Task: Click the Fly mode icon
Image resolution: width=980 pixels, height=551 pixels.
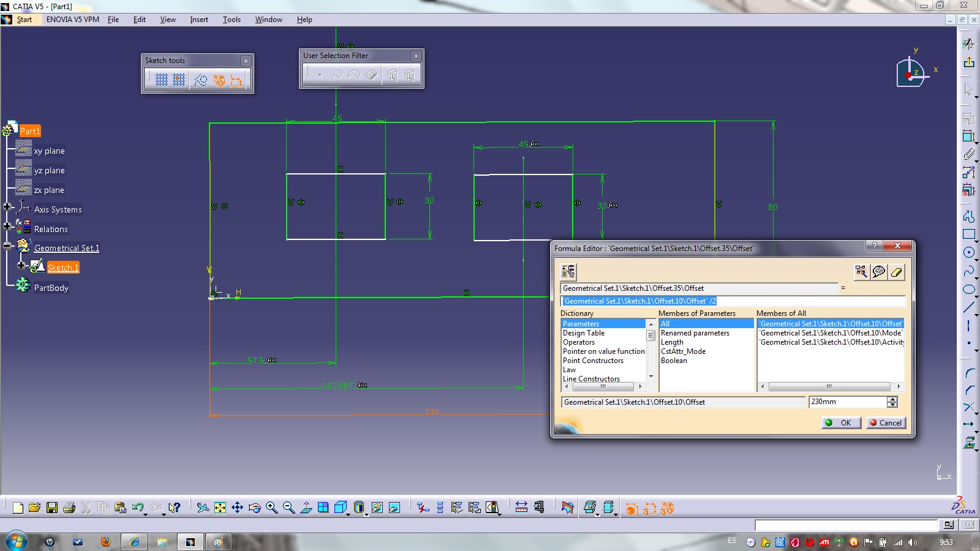Action: 203,508
